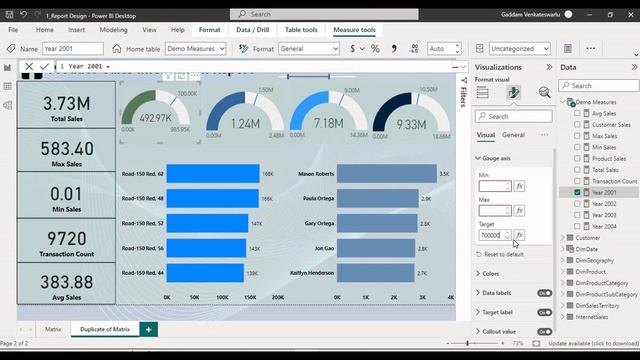Switch to the Home ribbon tab
The height and width of the screenshot is (360, 640).
coord(44,30)
